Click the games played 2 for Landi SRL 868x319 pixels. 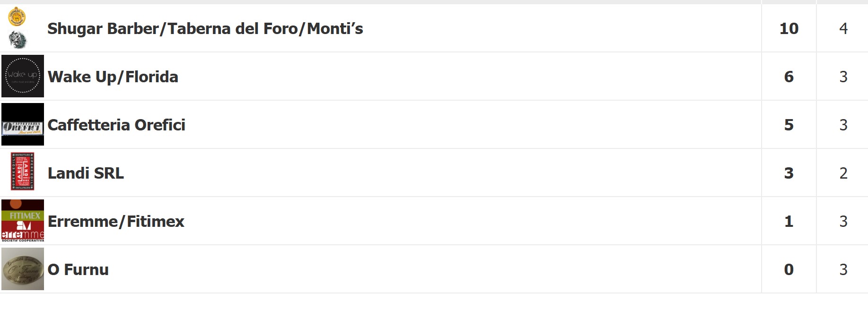843,173
